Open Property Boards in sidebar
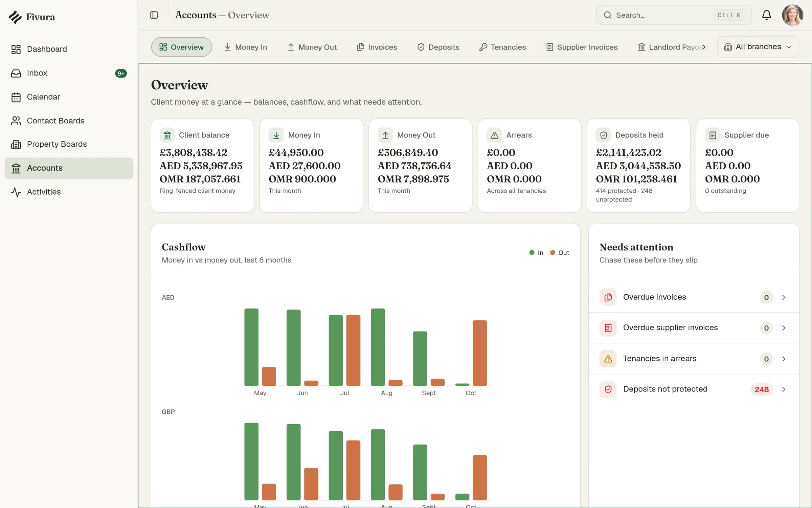 tap(69, 144)
